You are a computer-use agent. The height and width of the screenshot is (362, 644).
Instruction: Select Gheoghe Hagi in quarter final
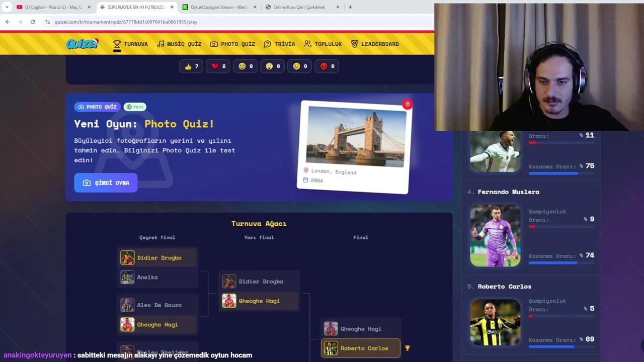click(157, 324)
